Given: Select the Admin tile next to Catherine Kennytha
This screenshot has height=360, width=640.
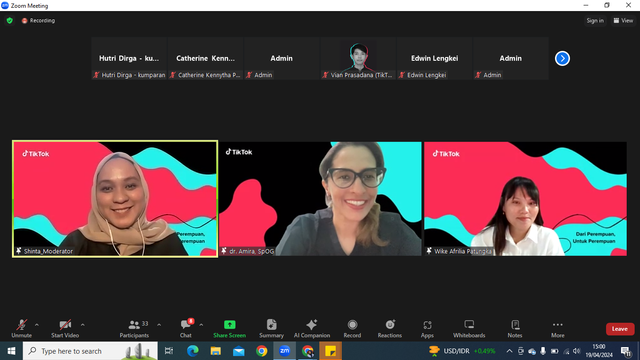Looking at the screenshot, I should pos(282,58).
